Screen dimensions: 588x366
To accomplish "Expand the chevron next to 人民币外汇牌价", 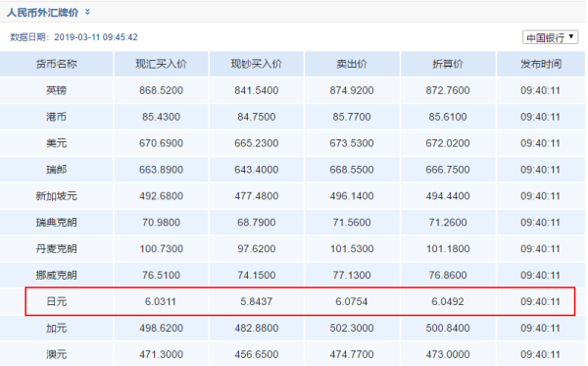I will click(87, 12).
